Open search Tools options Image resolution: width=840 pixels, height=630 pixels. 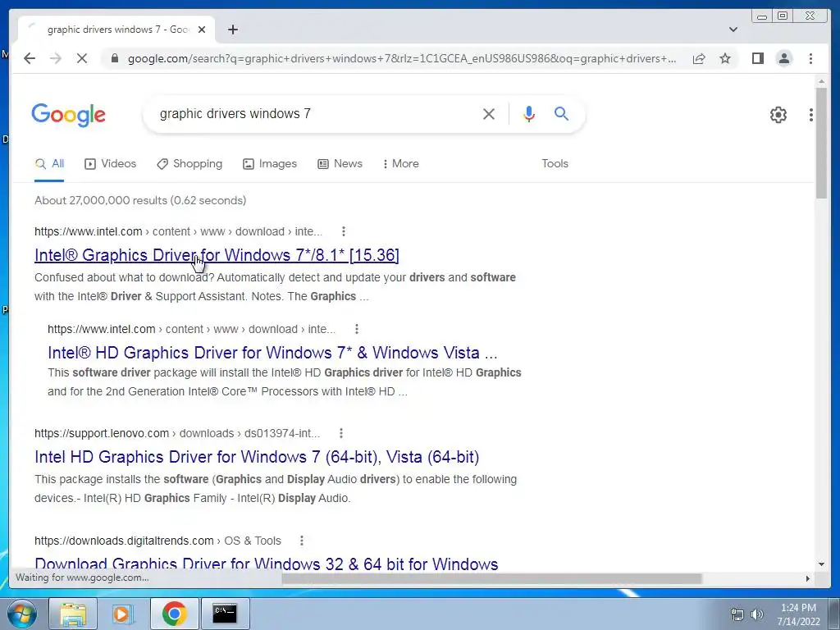(x=555, y=164)
